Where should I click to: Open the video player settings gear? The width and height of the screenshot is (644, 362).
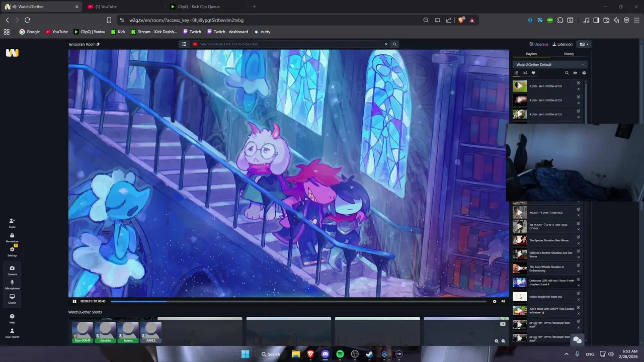tap(494, 301)
